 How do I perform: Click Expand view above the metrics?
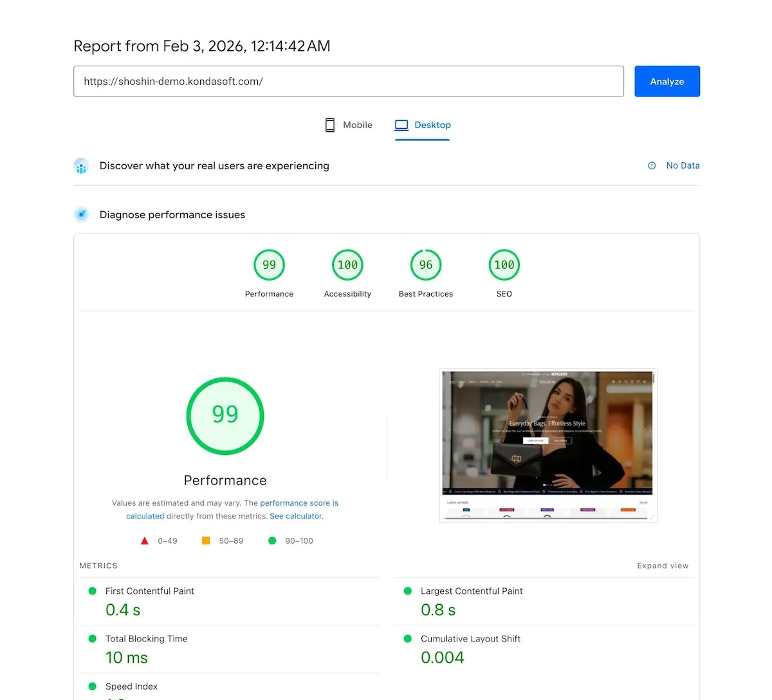(x=663, y=566)
